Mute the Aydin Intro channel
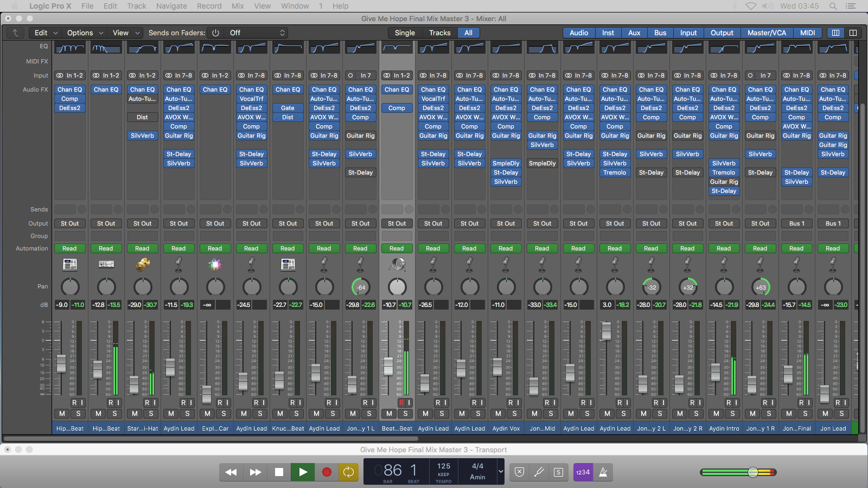Viewport: 868px width, 488px height. coord(716,414)
